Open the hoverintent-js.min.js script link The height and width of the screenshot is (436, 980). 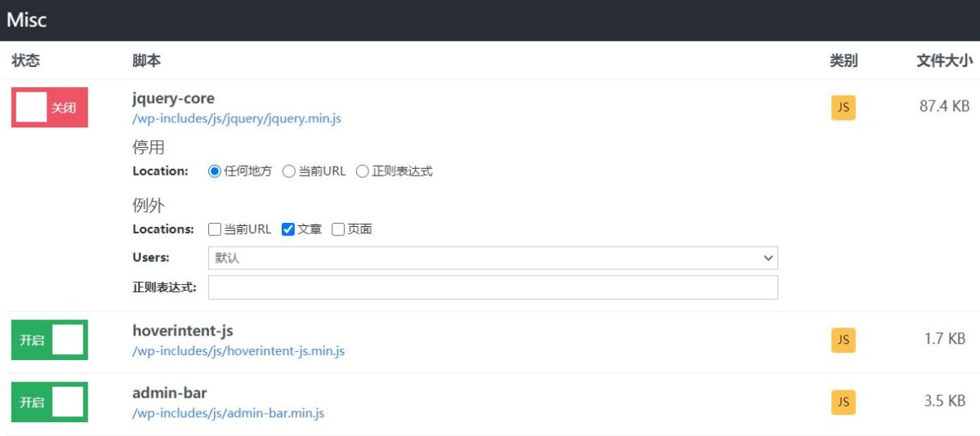[238, 351]
